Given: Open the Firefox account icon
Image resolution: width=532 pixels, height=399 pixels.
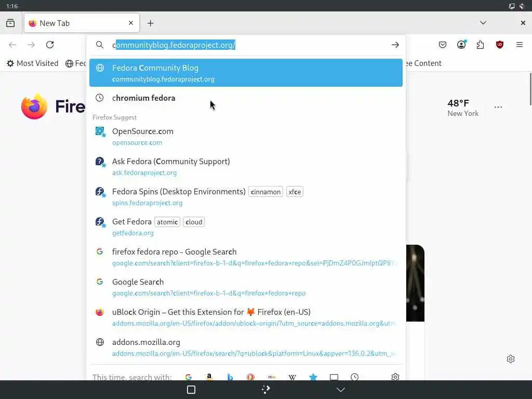Looking at the screenshot, I should (x=461, y=45).
